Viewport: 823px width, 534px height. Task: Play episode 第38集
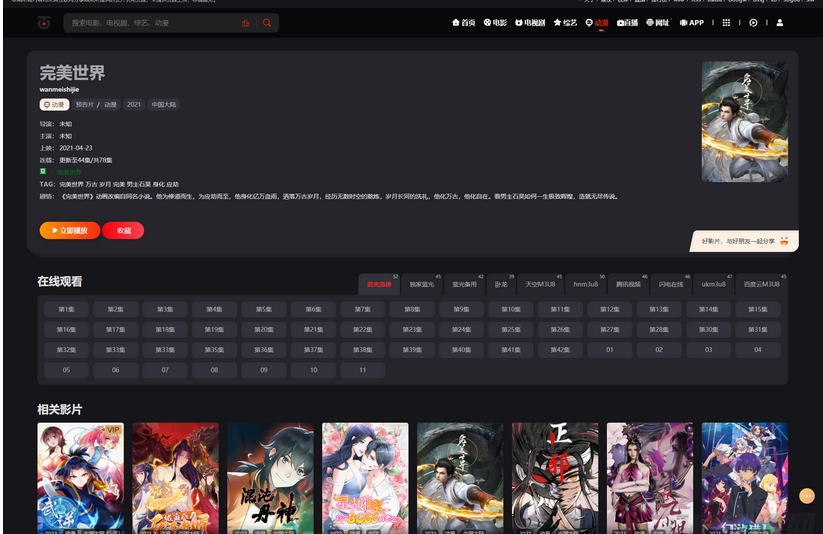click(363, 350)
